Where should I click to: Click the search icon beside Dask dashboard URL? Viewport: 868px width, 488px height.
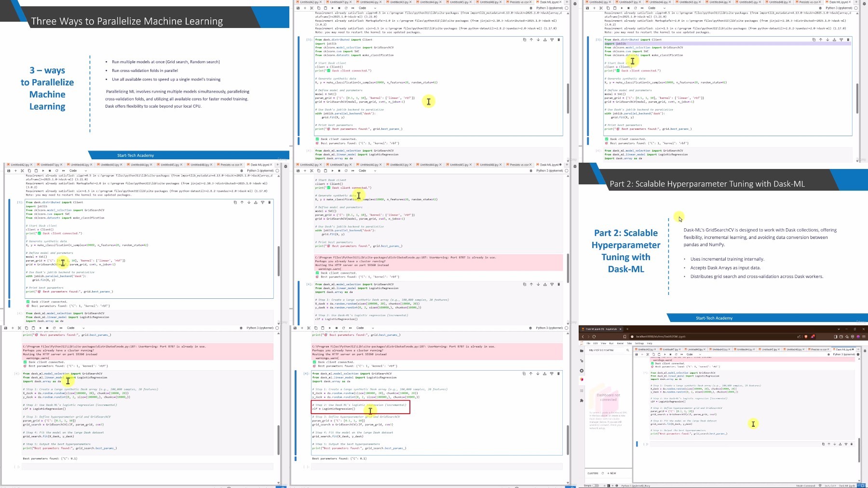point(627,350)
